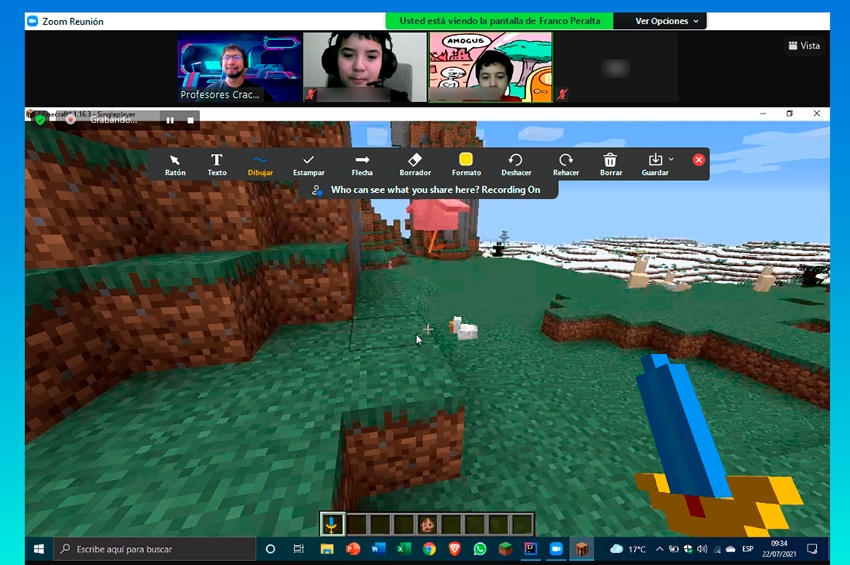Open Zoom app from the taskbar
This screenshot has height=565, width=850.
pos(556,549)
